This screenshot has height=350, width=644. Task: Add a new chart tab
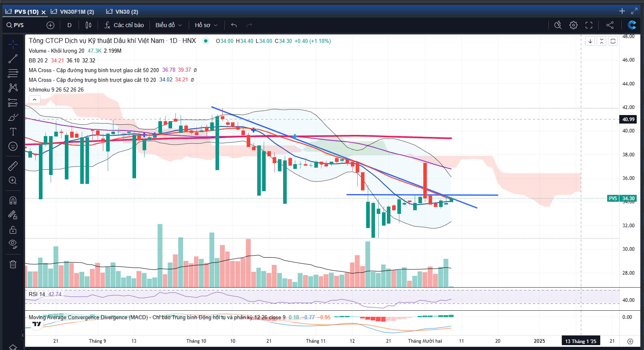pos(622,11)
